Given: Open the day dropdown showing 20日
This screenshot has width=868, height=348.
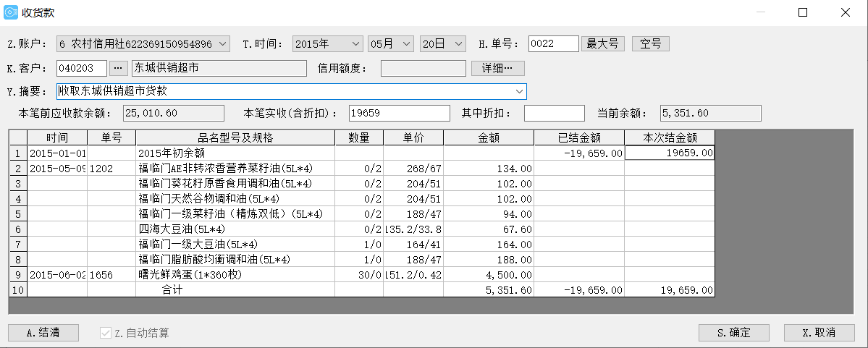Looking at the screenshot, I should pos(443,43).
